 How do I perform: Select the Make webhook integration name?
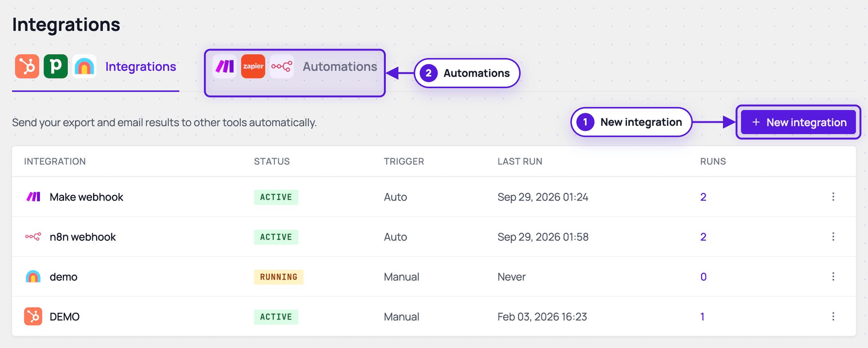[86, 197]
